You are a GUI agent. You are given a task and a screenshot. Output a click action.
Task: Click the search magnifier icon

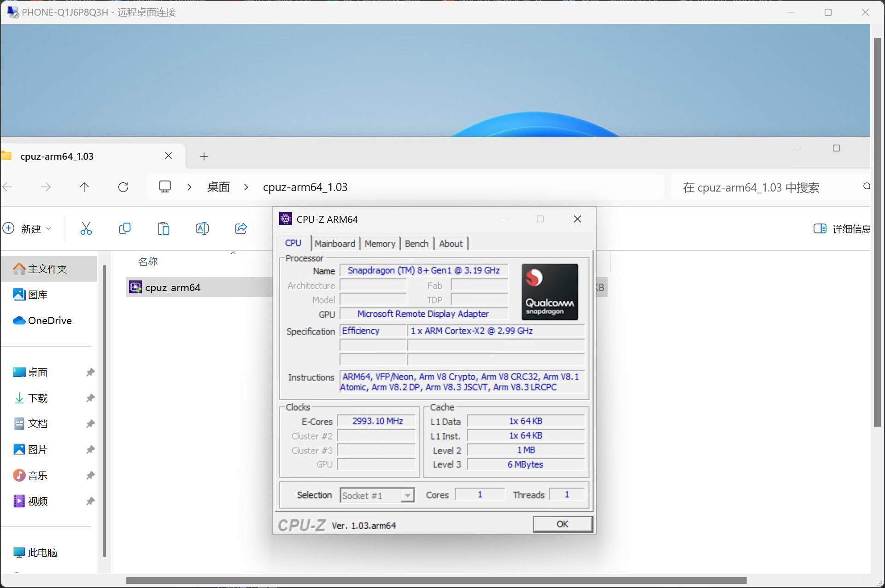[x=867, y=186]
